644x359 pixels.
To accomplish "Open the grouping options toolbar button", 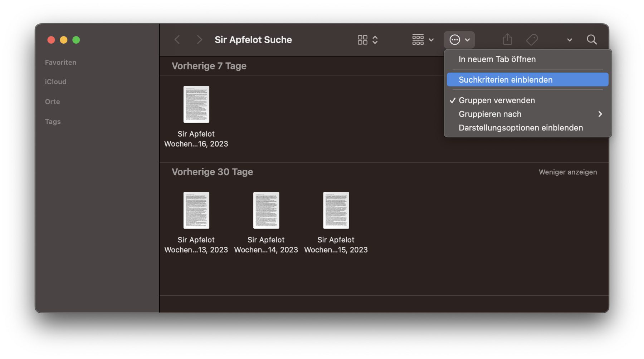I will [x=423, y=40].
